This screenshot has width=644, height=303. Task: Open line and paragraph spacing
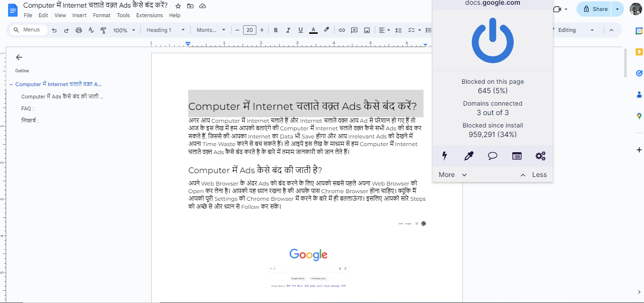tap(399, 30)
